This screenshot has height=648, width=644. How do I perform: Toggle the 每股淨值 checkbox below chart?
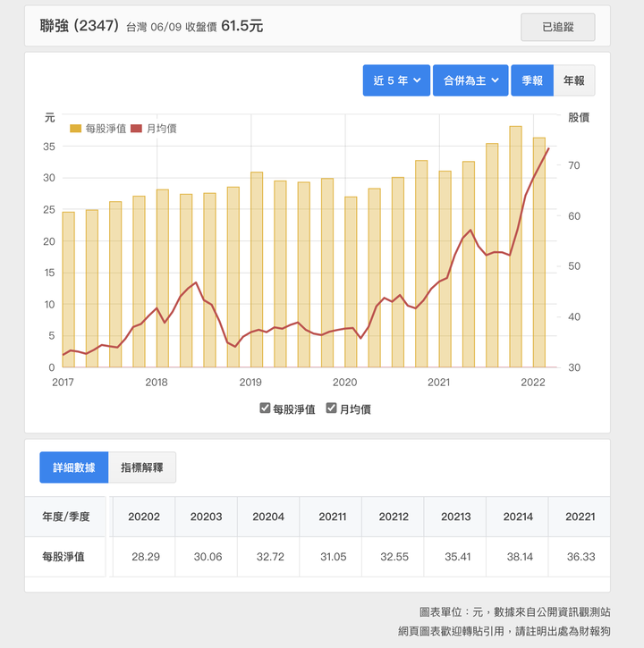coord(265,408)
